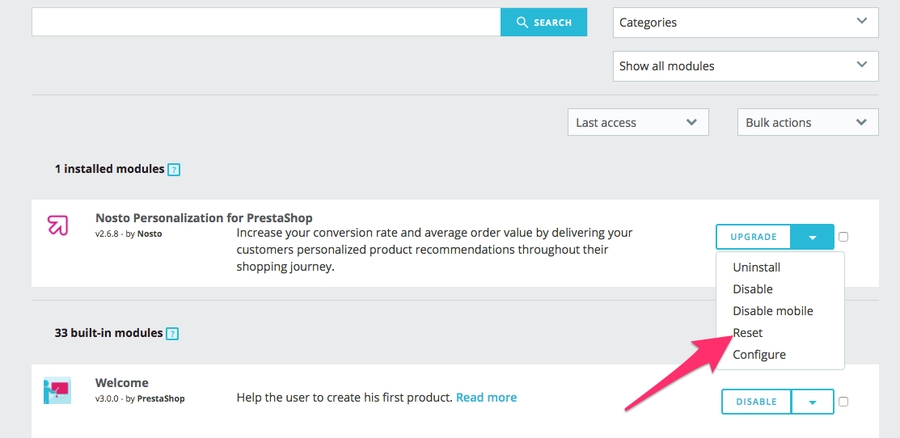Choose Uninstall from the module menu
The image size is (900, 438).
tap(756, 268)
